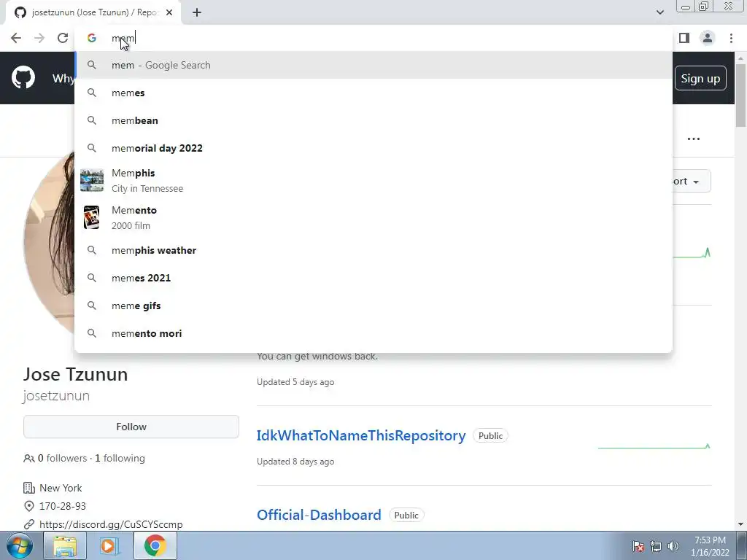Screen dimensions: 747x560
Task: Click the josetzunun username text
Action: pyautogui.click(x=56, y=396)
